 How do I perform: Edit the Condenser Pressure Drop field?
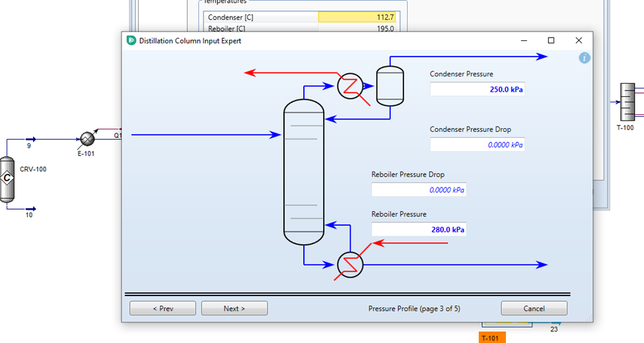tap(478, 144)
